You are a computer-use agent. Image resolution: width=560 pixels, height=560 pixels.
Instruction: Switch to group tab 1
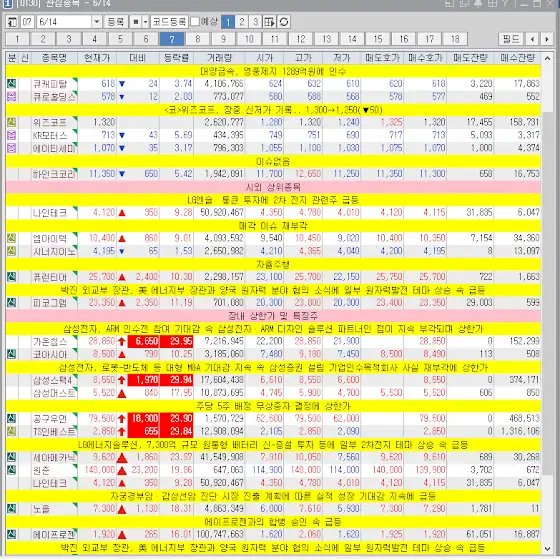17,39
